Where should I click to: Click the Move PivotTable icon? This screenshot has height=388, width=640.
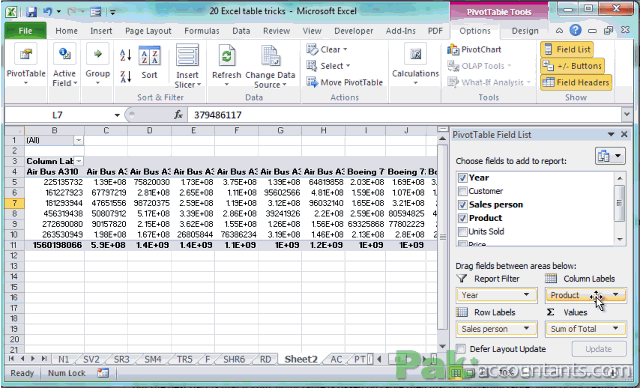pos(312,82)
